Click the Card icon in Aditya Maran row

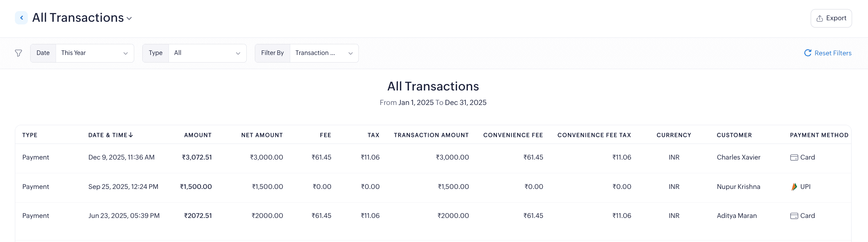pyautogui.click(x=794, y=216)
